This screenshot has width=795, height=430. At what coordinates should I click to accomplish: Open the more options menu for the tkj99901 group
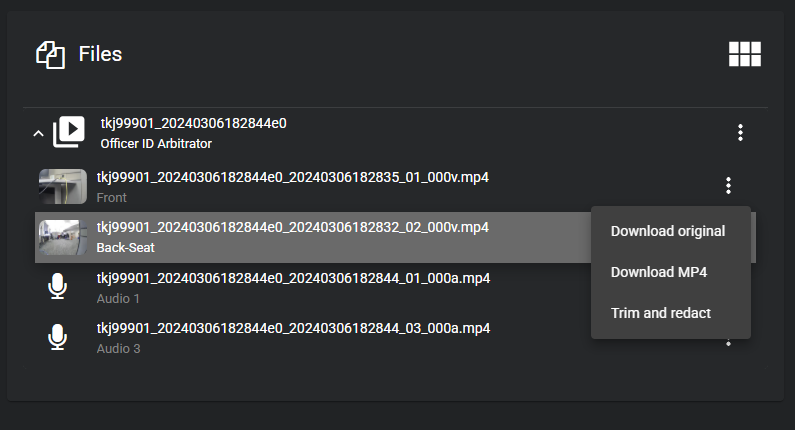pyautogui.click(x=740, y=132)
